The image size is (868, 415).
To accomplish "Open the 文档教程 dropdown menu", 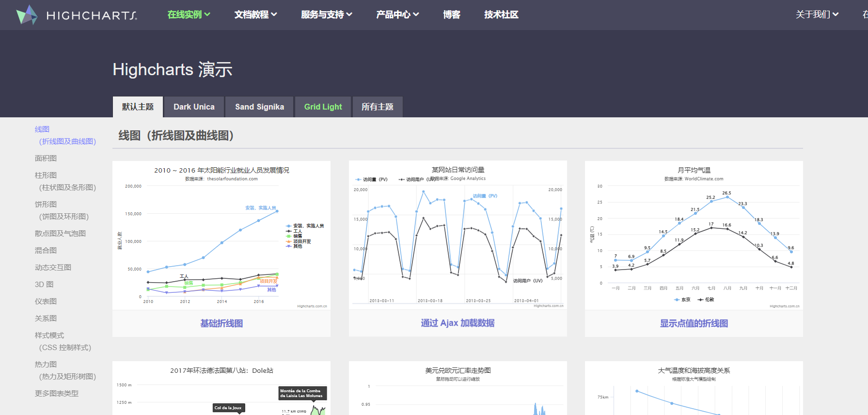I will 255,15.
